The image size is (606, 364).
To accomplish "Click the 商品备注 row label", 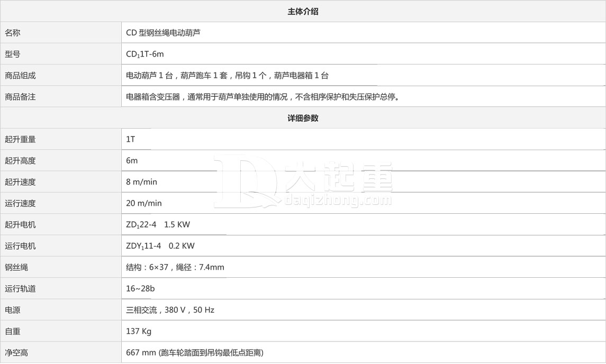I will pos(20,97).
